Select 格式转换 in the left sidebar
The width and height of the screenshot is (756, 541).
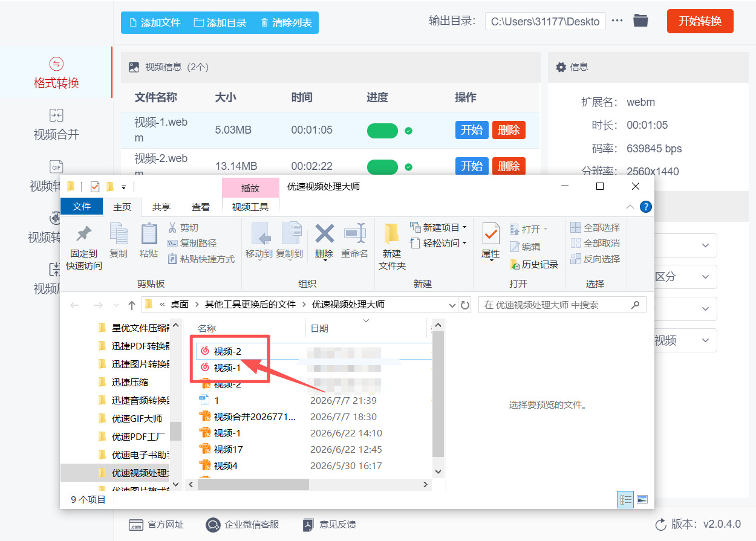point(56,73)
